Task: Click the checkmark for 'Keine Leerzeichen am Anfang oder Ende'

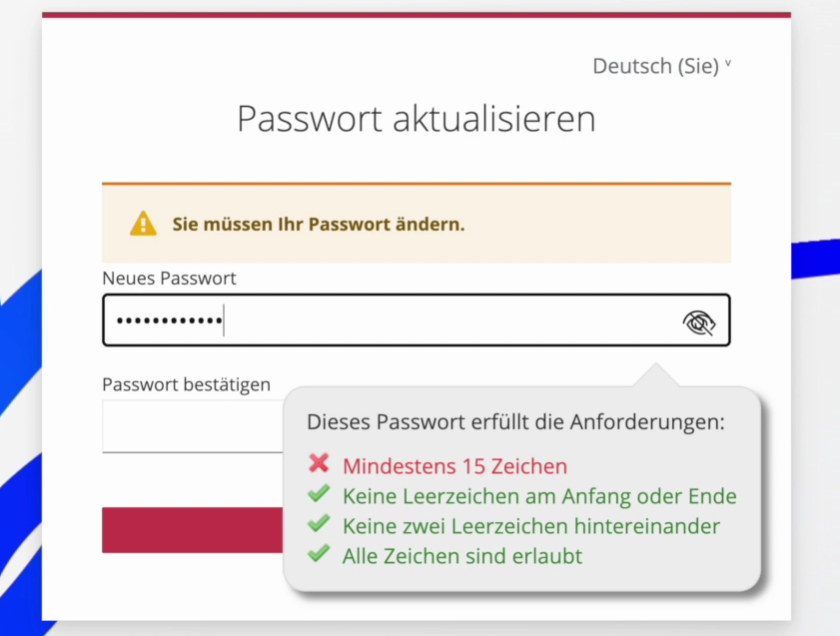Action: pos(319,494)
